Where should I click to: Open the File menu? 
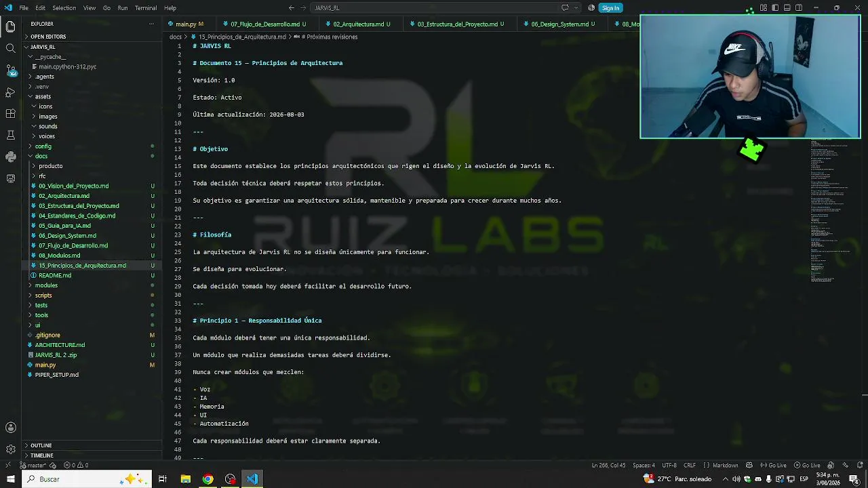(x=24, y=8)
